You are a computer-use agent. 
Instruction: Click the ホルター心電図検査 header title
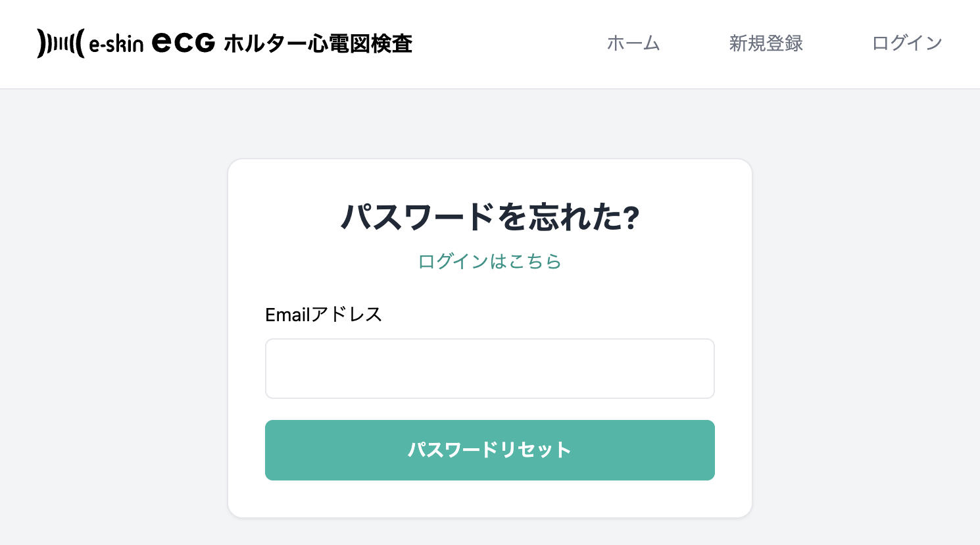[x=318, y=43]
